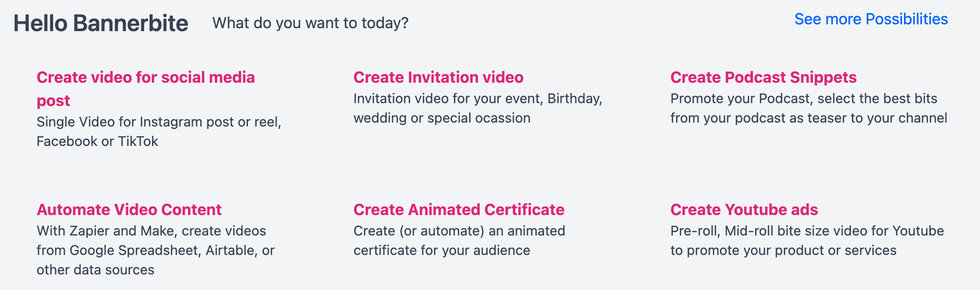Open Create video for social media post

click(x=146, y=77)
